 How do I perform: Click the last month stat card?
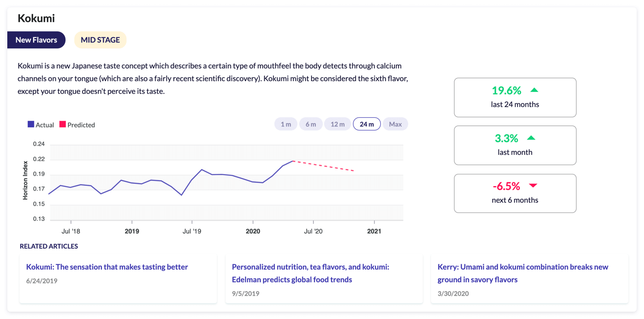pyautogui.click(x=515, y=145)
